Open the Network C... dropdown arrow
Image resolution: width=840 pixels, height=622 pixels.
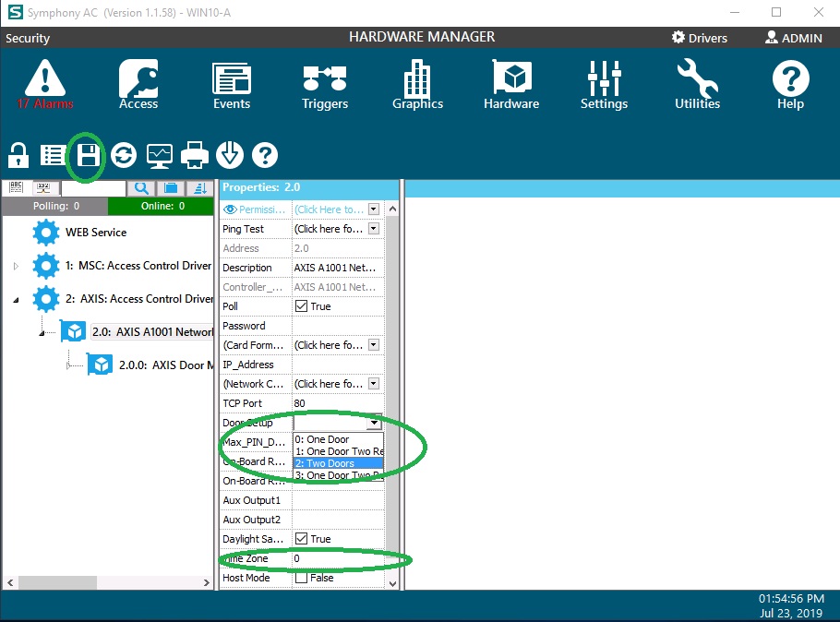[x=374, y=384]
